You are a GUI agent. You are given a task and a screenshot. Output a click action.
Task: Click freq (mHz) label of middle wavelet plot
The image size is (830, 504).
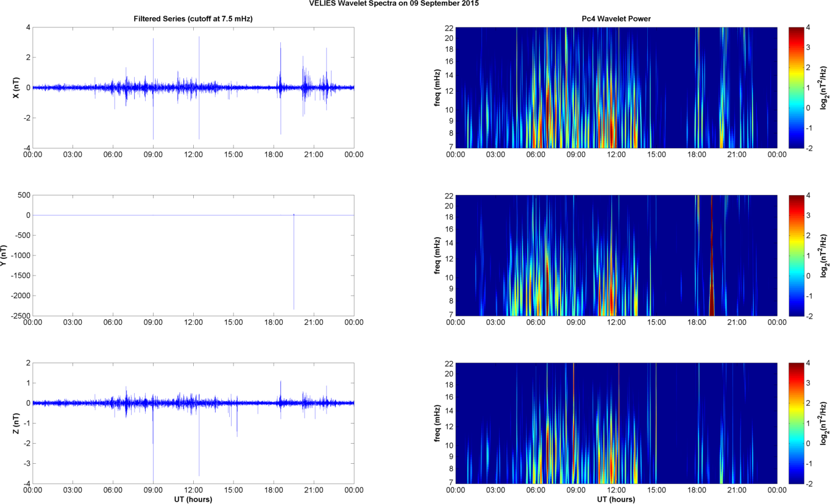(x=438, y=255)
